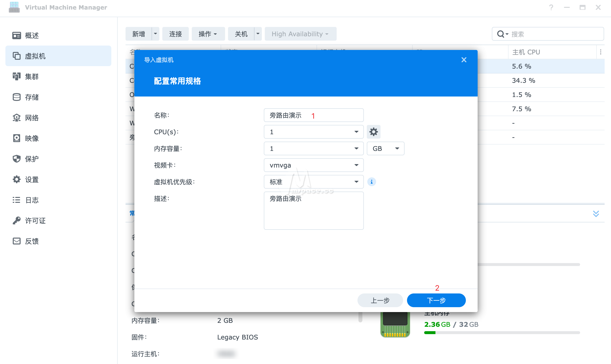This screenshot has height=364, width=611.
Task: Open the 映像 images section
Action: point(31,138)
